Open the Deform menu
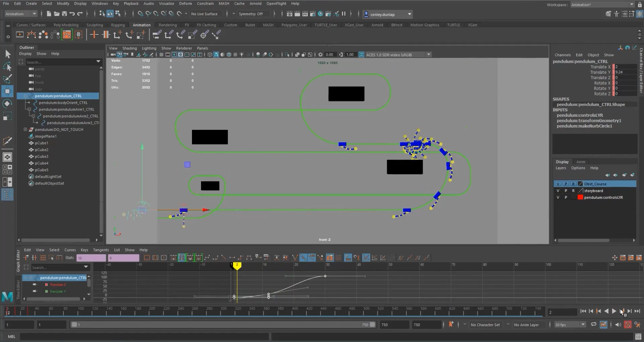The image size is (644, 342). pyautogui.click(x=185, y=3)
